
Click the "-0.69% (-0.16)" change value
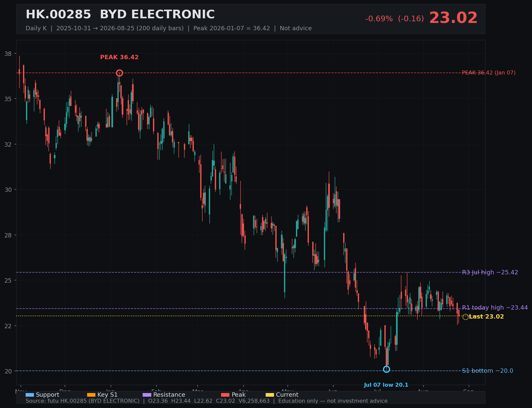click(x=395, y=19)
